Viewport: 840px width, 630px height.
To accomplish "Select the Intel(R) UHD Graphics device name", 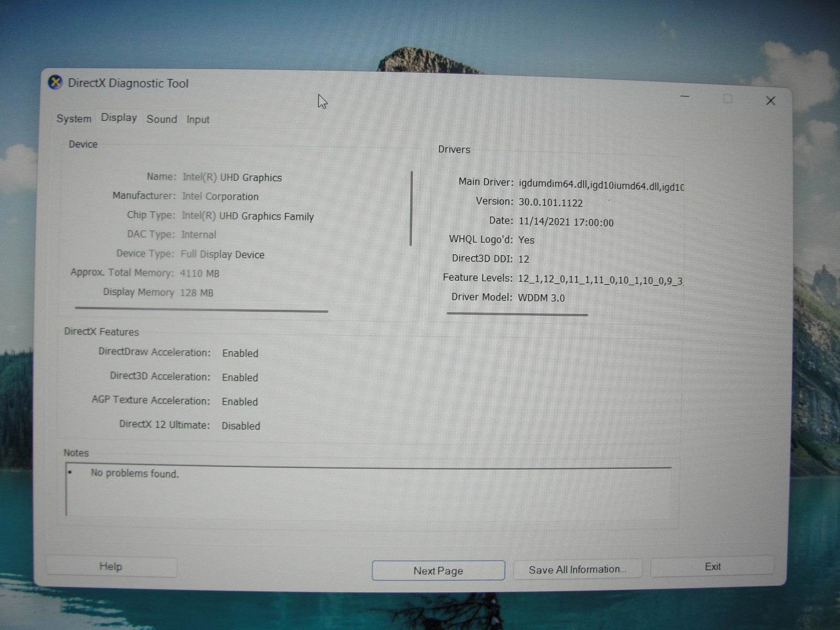I will (x=232, y=177).
